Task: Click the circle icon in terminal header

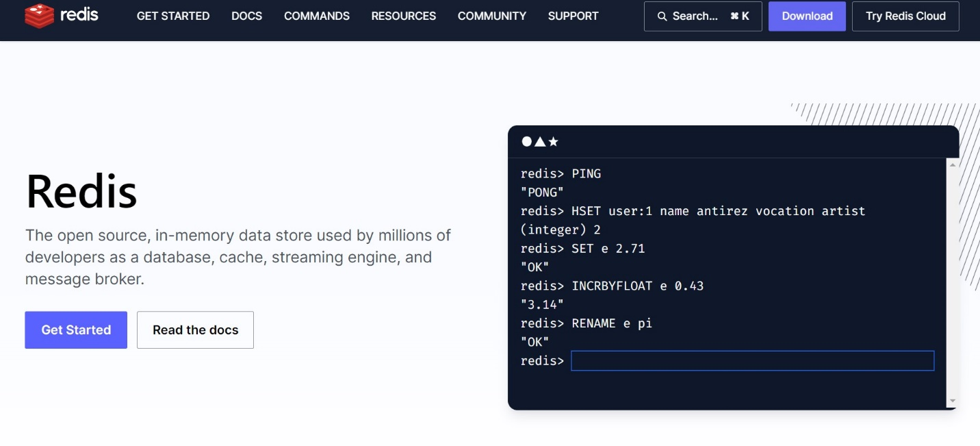Action: [526, 142]
